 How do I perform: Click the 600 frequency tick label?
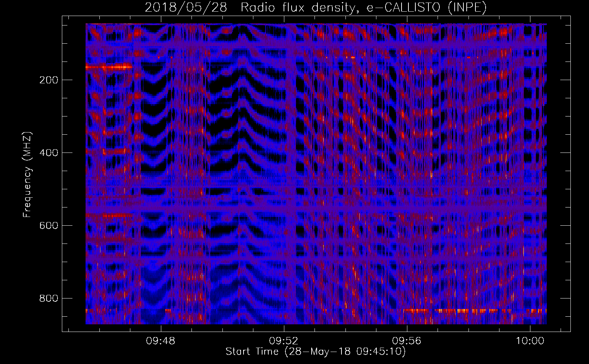click(x=49, y=226)
